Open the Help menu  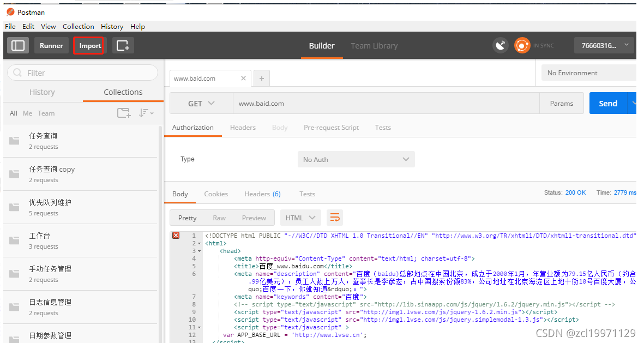point(137,26)
